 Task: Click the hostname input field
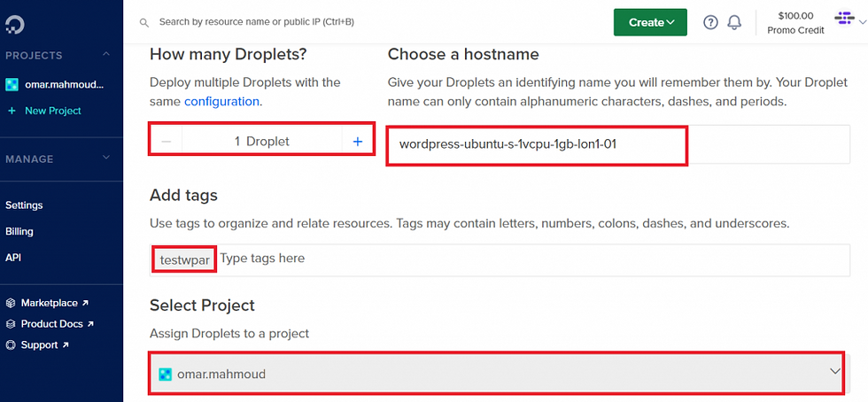pyautogui.click(x=536, y=144)
